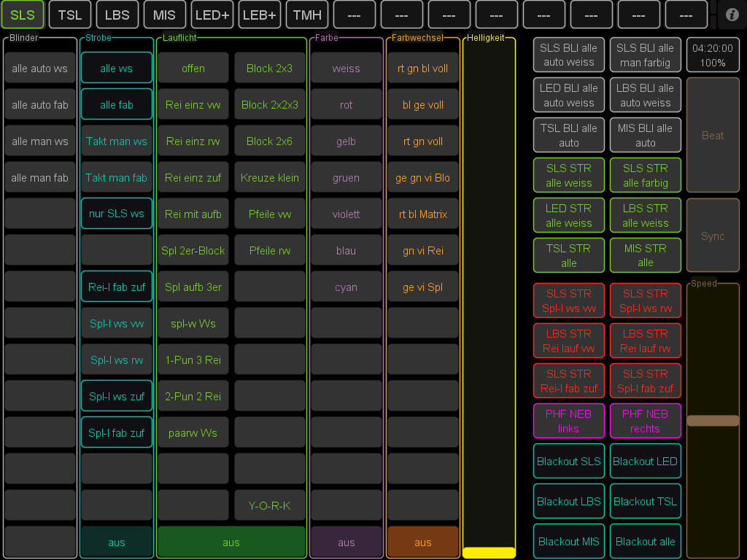Switch to the TSL tab
Viewport: 747px width, 560px height.
pos(70,15)
